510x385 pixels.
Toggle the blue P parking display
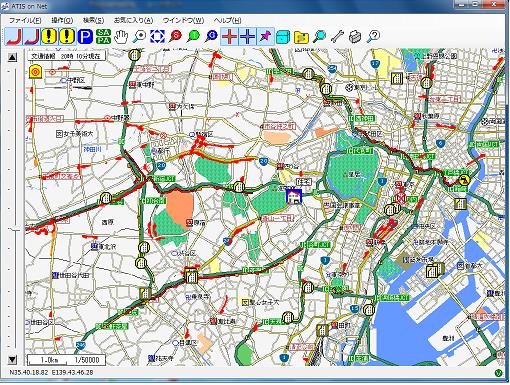[85, 36]
